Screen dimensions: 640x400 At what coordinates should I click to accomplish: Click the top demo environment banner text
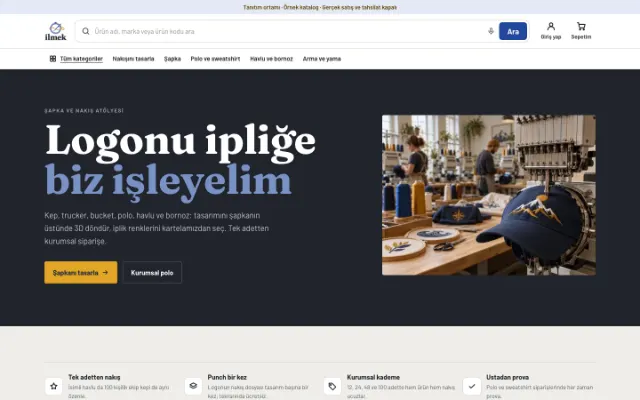[320, 7]
